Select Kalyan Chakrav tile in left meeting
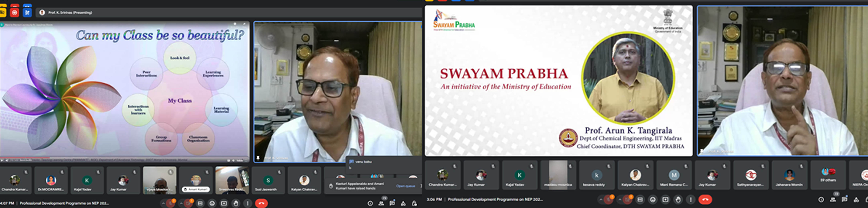 coord(304,180)
